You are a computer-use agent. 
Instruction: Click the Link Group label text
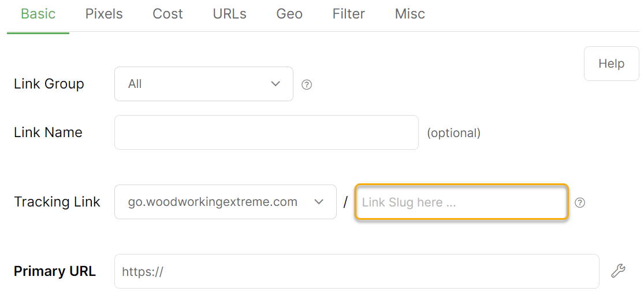49,84
